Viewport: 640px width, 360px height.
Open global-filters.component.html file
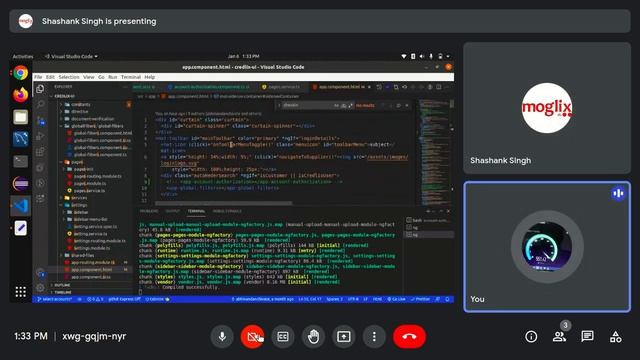pos(102,133)
